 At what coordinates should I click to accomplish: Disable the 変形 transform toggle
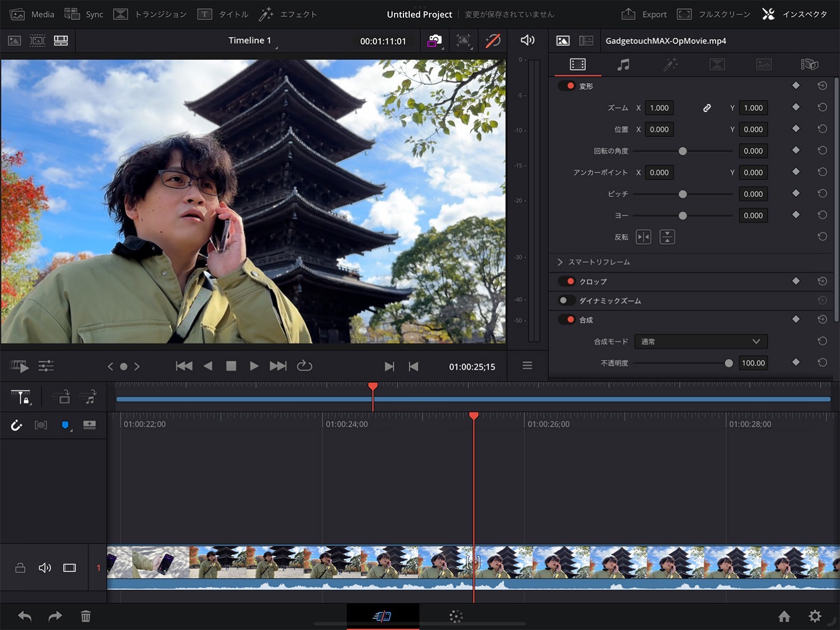[567, 86]
